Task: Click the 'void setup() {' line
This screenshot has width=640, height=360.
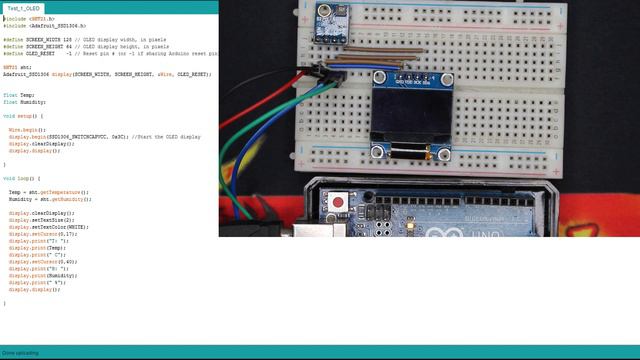Action: tap(23, 116)
